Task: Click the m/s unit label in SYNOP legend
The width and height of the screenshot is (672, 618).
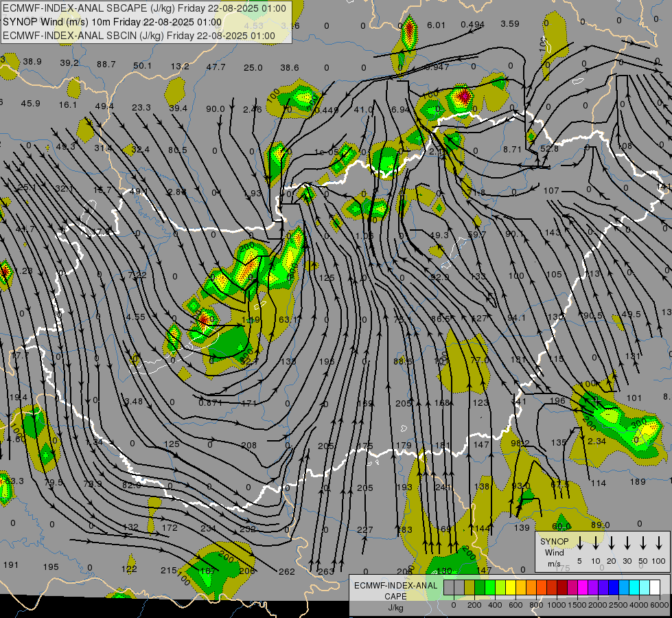Action: (554, 564)
